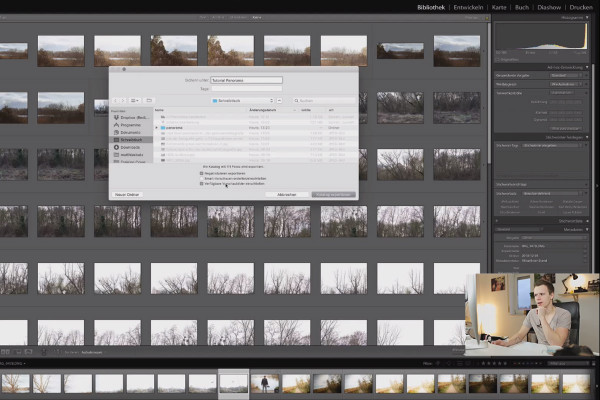Click Automatisch under Tonwertkontrolle
This screenshot has height=400, width=600.
click(x=562, y=93)
